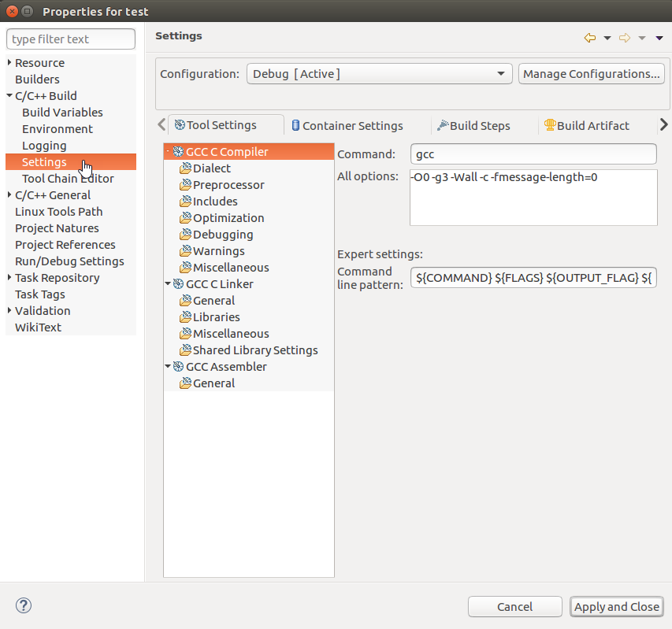Image resolution: width=672 pixels, height=629 pixels.
Task: Switch to the Build Artifact tab
Action: 587,125
